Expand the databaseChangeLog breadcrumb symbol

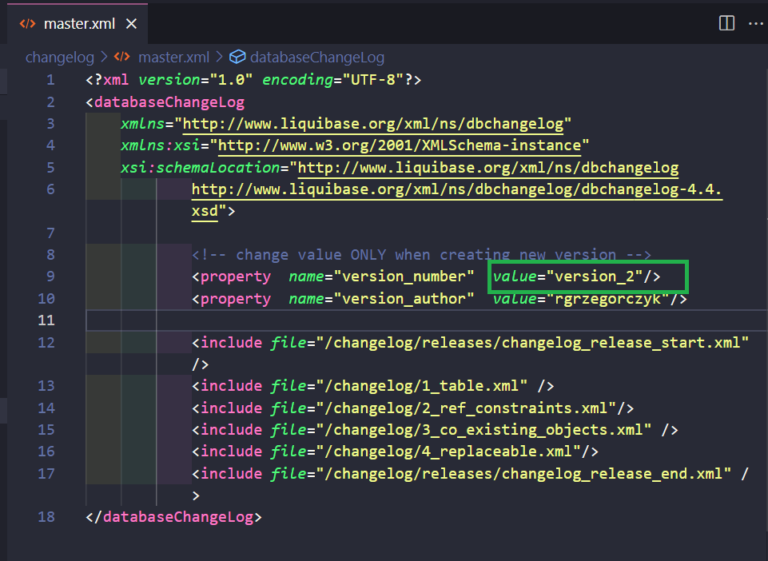coord(317,58)
